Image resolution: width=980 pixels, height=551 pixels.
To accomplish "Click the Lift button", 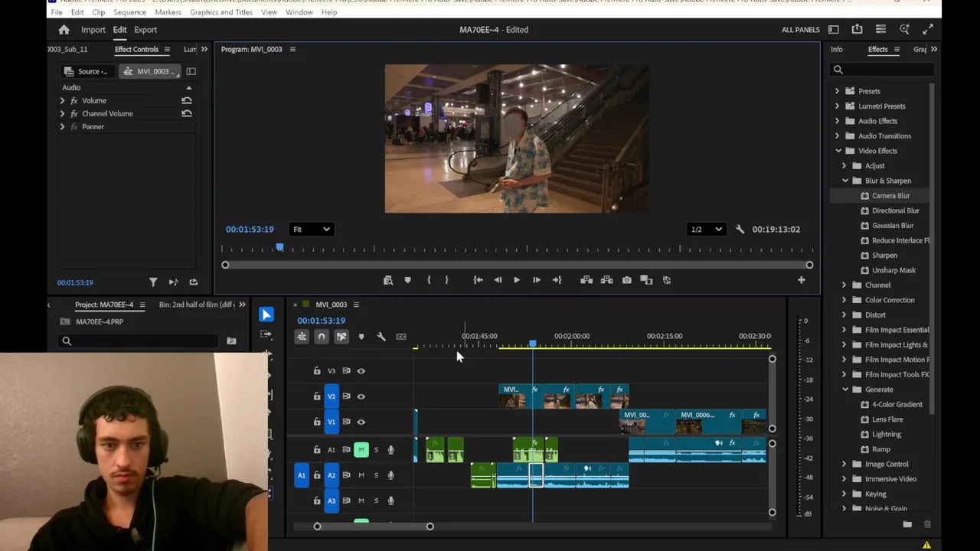I will 586,280.
